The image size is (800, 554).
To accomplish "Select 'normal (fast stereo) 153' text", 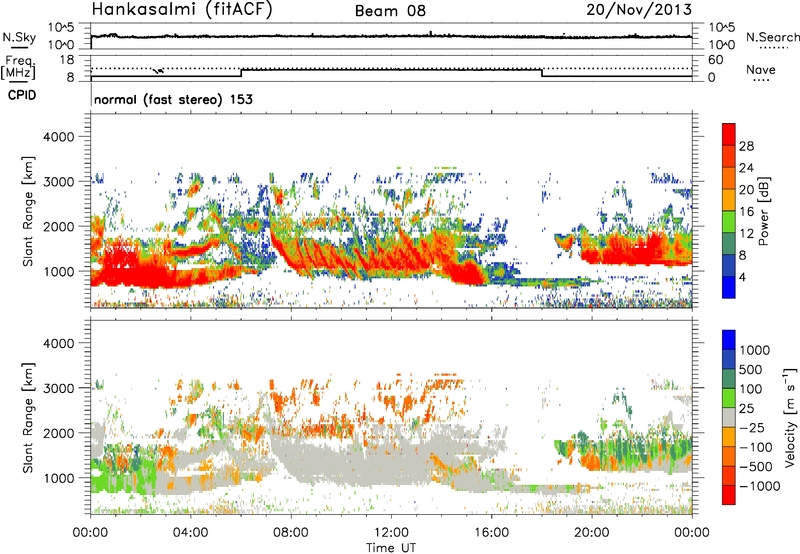I will 173,99.
